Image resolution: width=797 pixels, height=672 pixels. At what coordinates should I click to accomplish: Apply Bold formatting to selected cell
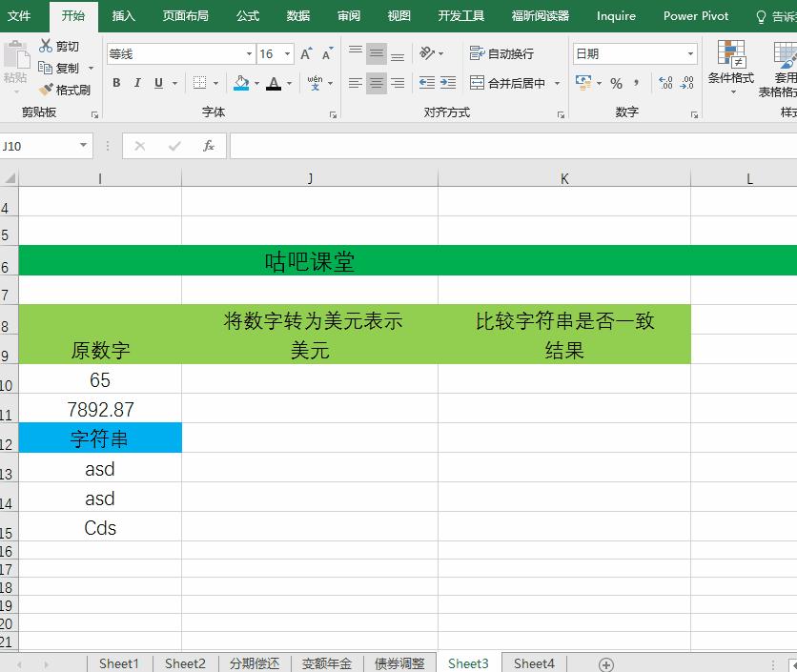coord(116,83)
